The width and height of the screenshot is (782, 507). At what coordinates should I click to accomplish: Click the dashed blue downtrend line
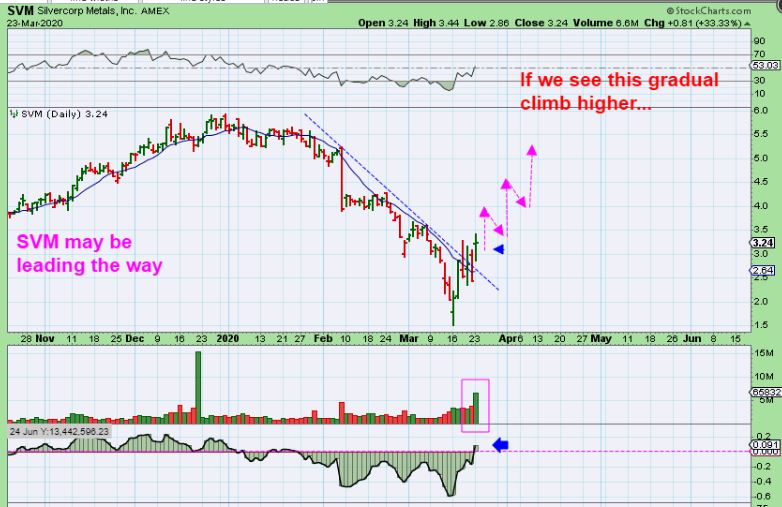[x=400, y=199]
